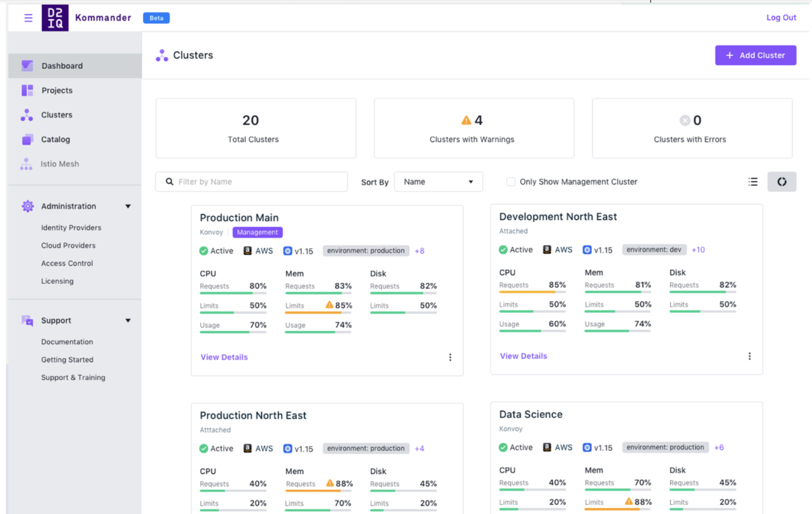Click the Filter by Name field

[x=252, y=181]
